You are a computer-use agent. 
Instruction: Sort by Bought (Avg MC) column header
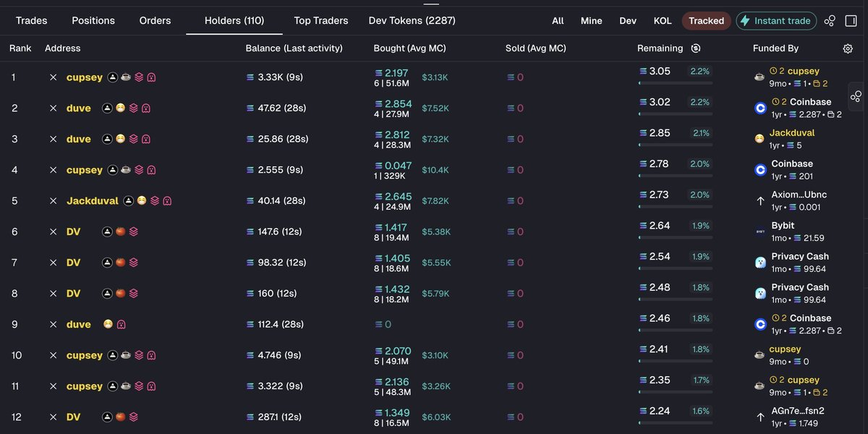point(409,48)
